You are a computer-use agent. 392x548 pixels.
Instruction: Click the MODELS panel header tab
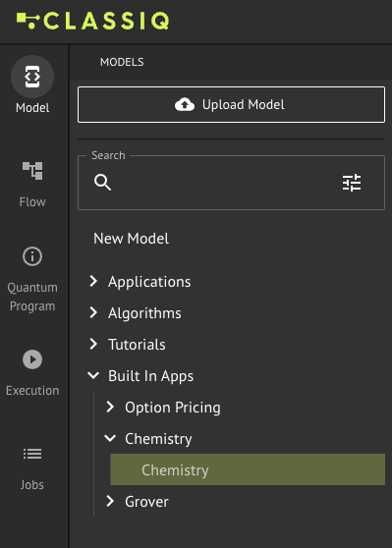122,62
